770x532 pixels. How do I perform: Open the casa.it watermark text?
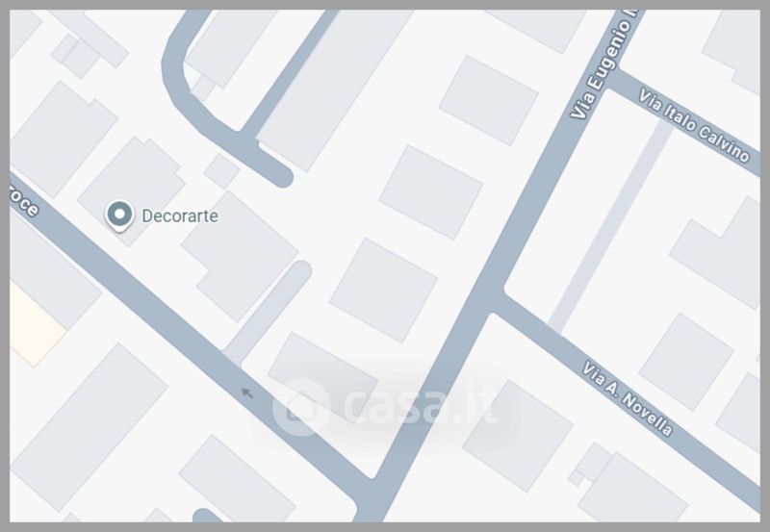click(419, 406)
